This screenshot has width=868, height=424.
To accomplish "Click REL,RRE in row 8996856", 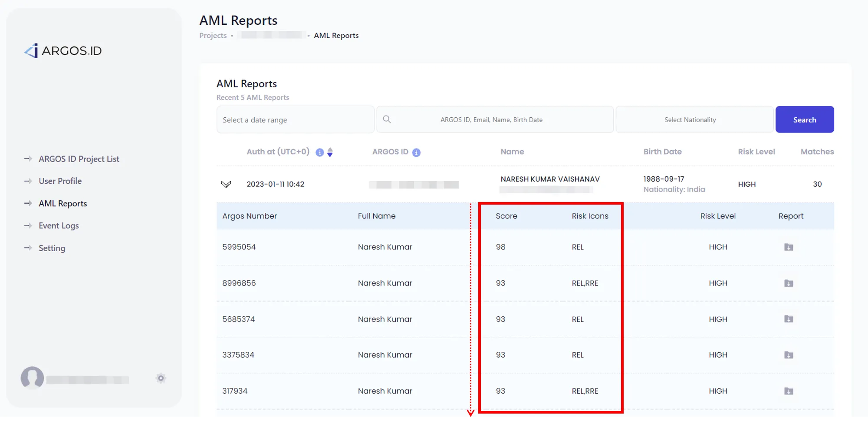I will tap(585, 283).
